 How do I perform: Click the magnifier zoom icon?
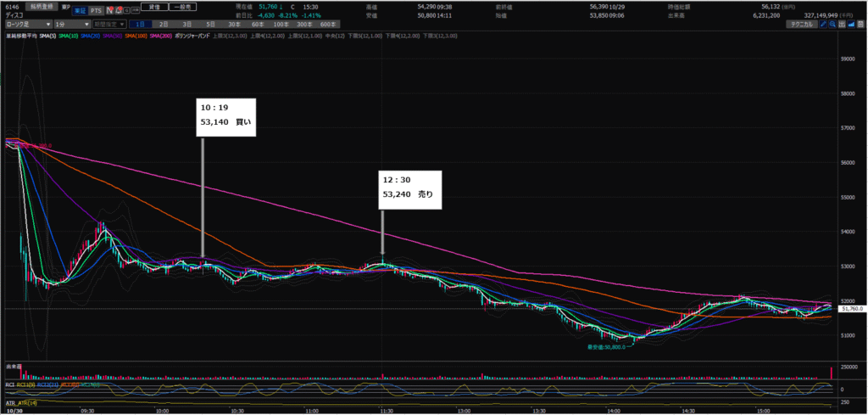point(833,25)
